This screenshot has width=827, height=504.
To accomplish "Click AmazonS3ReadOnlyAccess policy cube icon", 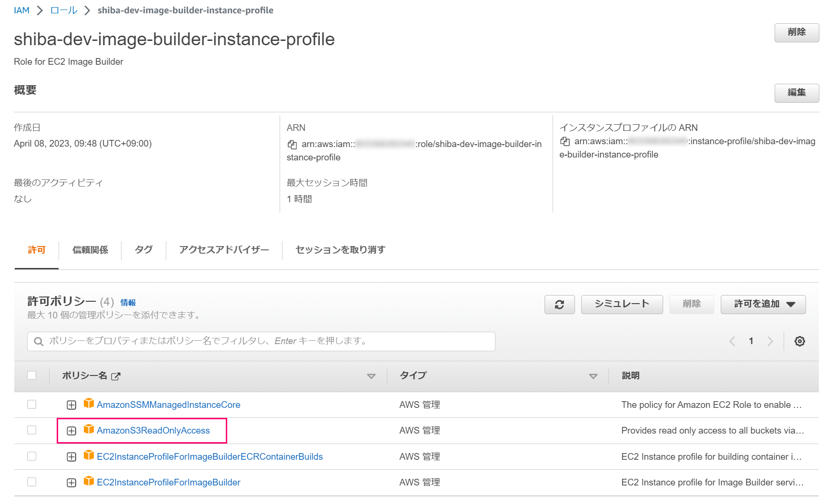I will click(x=89, y=429).
